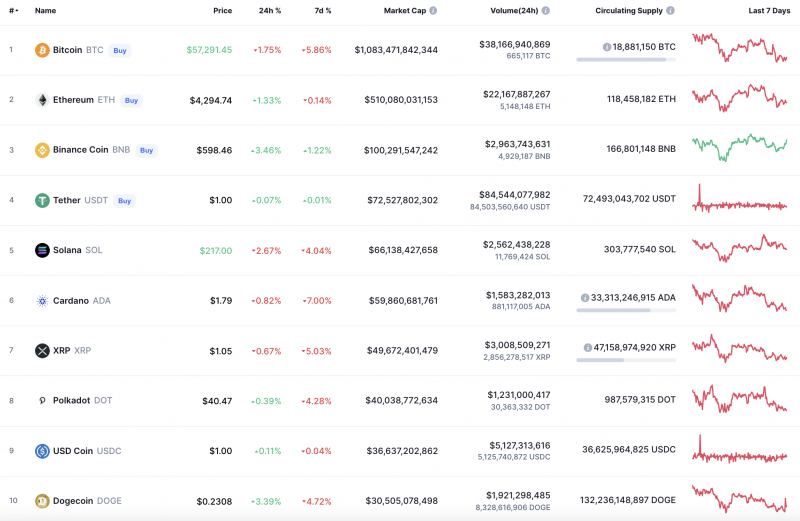
Task: Click Solana price $217.00
Action: coord(216,251)
